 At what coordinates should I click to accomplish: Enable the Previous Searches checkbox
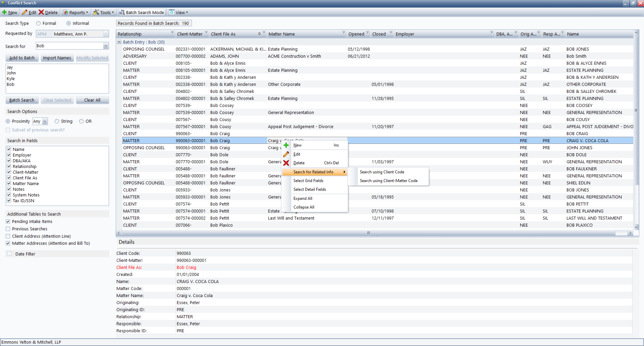(8, 229)
